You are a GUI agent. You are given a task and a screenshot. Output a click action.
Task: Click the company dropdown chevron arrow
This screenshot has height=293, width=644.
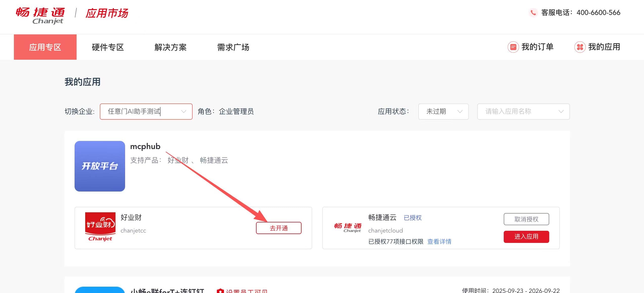point(184,112)
